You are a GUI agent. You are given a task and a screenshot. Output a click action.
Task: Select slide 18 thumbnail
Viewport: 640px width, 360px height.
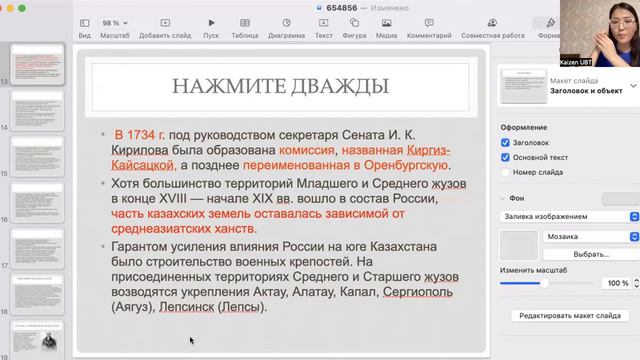pos(37,294)
